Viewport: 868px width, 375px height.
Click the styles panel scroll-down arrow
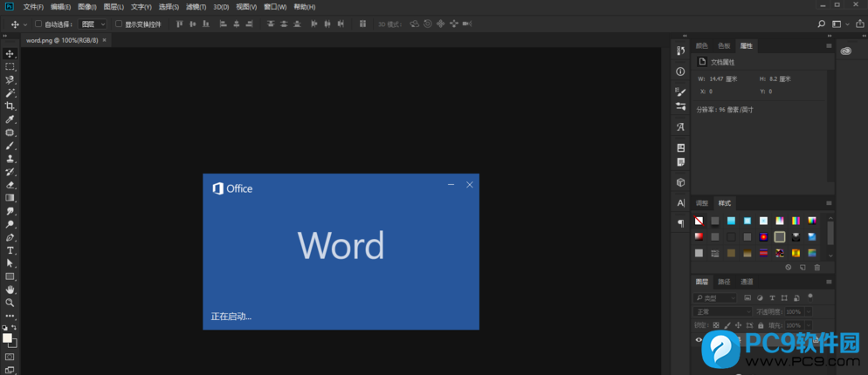pyautogui.click(x=830, y=256)
